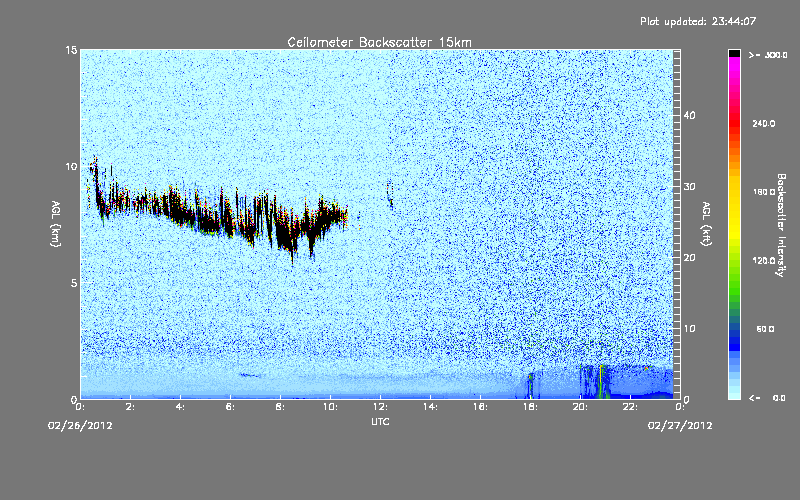800x500 pixels.
Task: Click the 18: hour tick on time axis
Action: click(x=531, y=407)
